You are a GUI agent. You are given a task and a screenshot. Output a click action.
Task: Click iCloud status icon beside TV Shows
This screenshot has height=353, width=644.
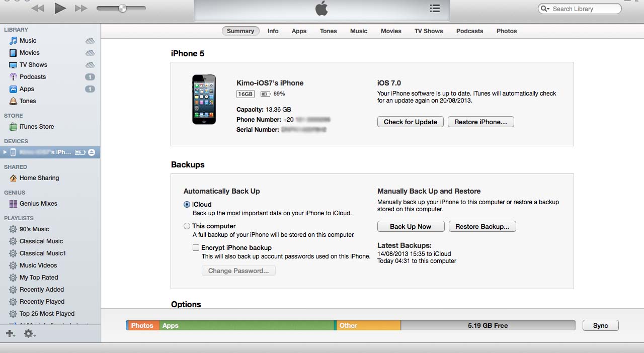[90, 65]
